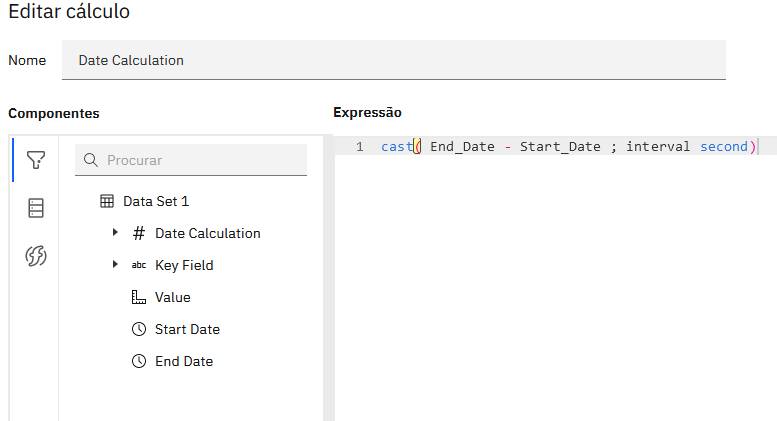
Task: Open the data source icon in the components sidebar
Action: pos(35,207)
